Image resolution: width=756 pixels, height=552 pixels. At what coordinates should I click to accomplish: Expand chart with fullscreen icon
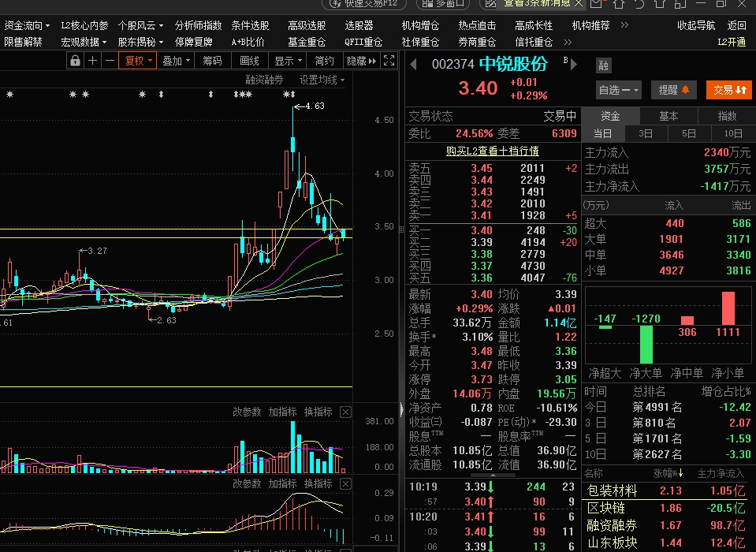tap(389, 61)
